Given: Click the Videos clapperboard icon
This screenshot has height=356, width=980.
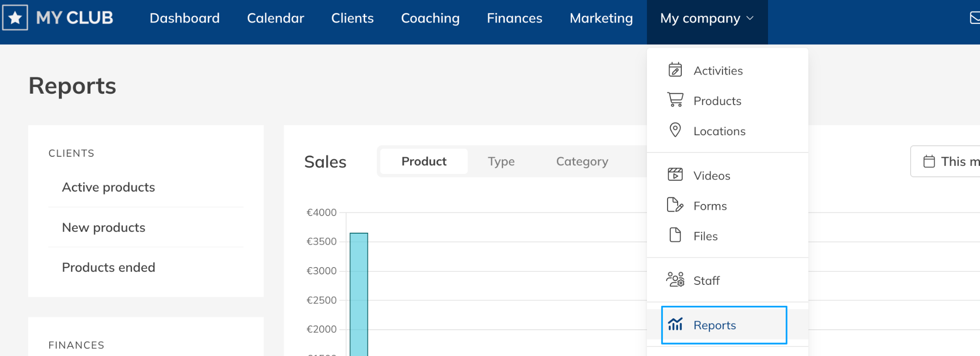Looking at the screenshot, I should point(675,175).
